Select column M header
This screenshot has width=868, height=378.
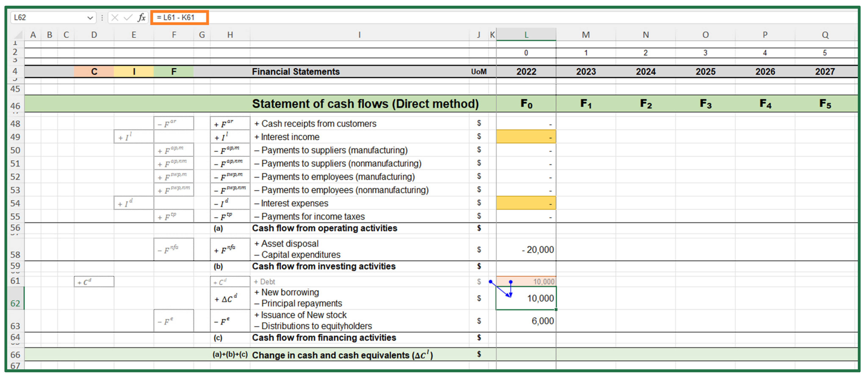point(586,35)
